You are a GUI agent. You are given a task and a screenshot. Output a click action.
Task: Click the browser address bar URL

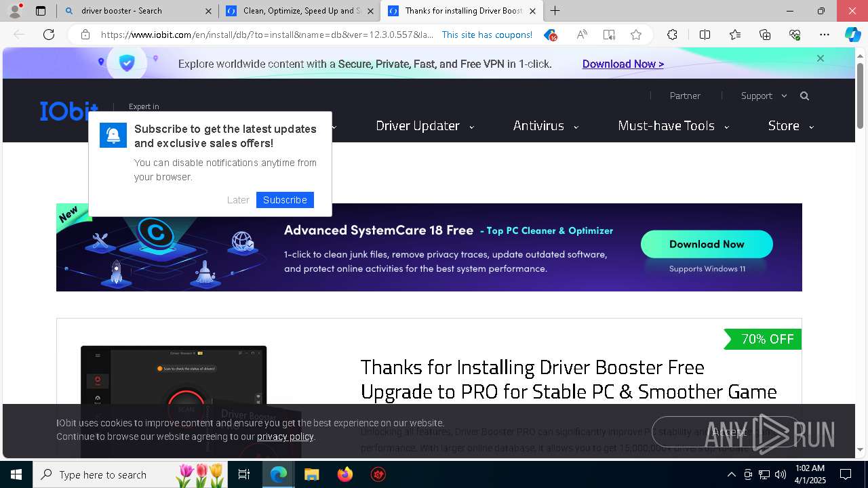tap(267, 35)
